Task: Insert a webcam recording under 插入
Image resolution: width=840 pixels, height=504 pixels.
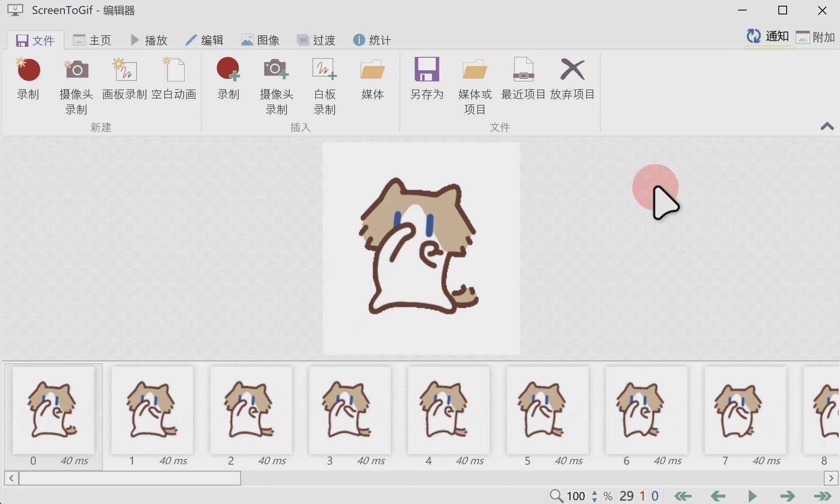Action: (x=276, y=86)
